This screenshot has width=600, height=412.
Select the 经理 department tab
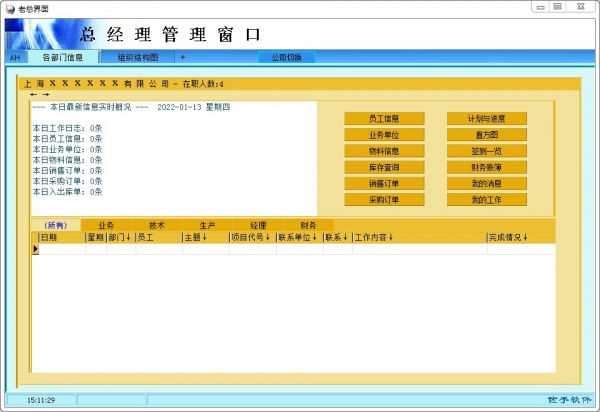click(x=258, y=225)
